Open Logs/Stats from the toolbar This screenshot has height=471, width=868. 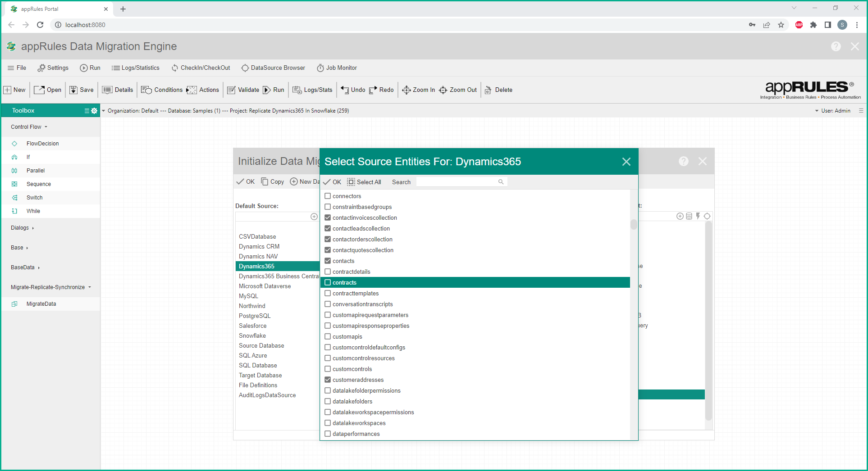click(x=312, y=90)
